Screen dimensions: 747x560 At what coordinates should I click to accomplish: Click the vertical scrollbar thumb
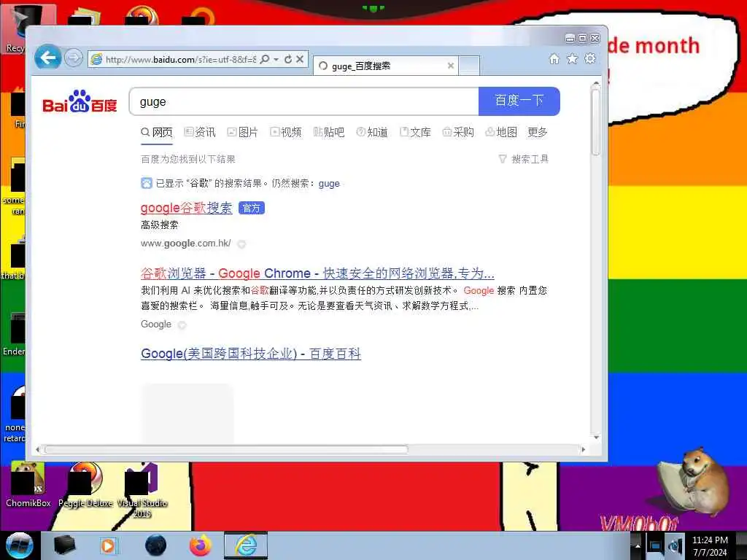(x=595, y=122)
